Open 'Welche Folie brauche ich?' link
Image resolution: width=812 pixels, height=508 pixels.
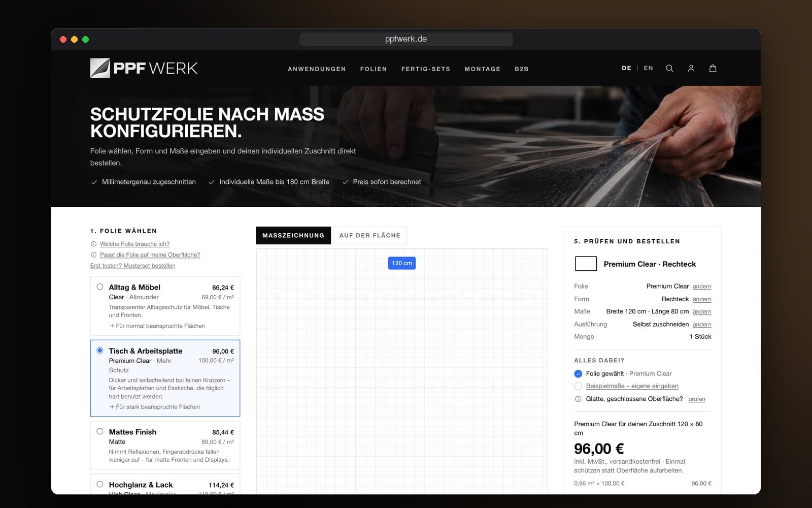pyautogui.click(x=134, y=244)
